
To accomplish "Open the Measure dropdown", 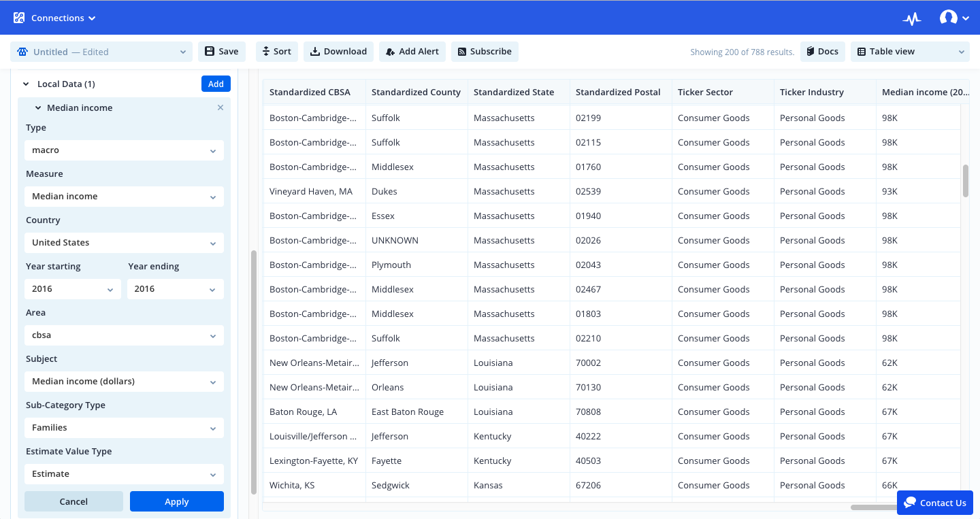I will point(124,197).
